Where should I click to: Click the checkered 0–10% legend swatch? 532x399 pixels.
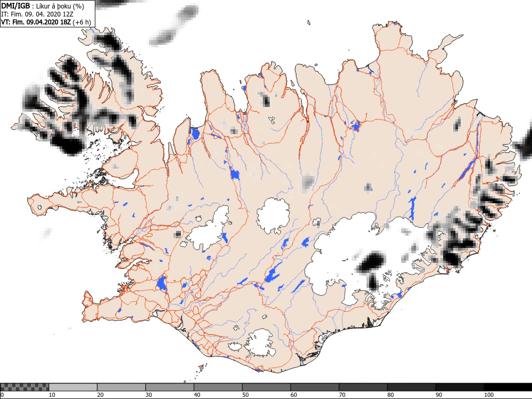tap(24, 387)
